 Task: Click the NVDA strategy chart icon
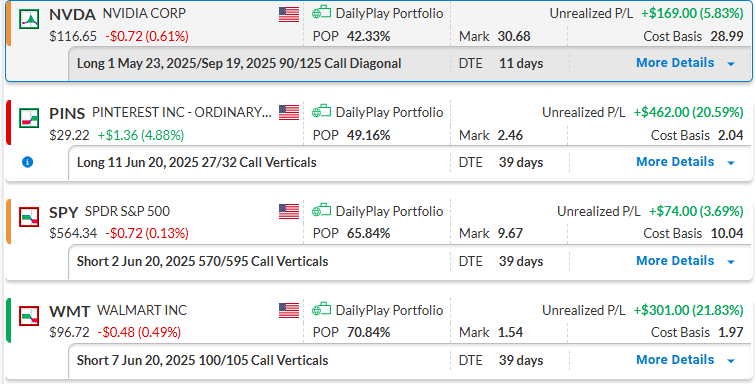29,18
